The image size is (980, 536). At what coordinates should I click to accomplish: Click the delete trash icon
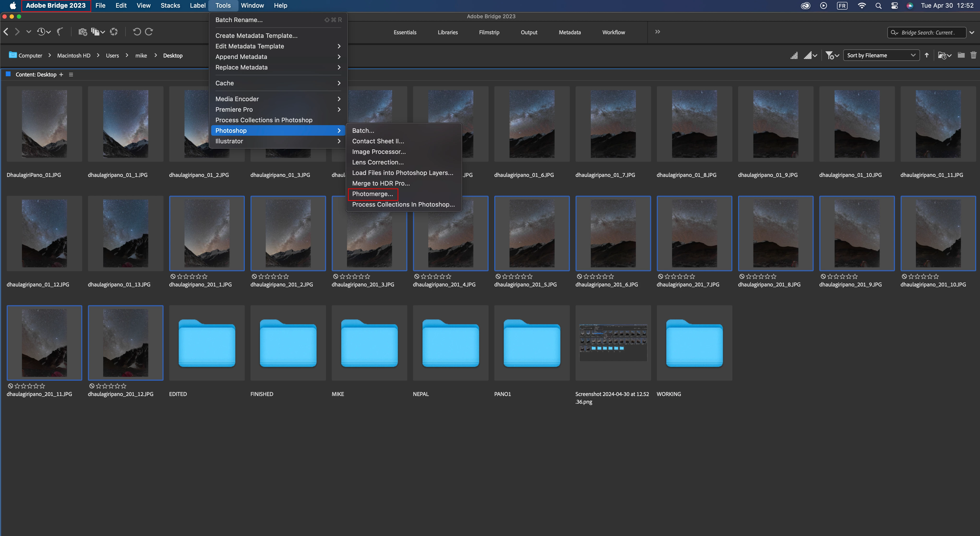tap(973, 56)
